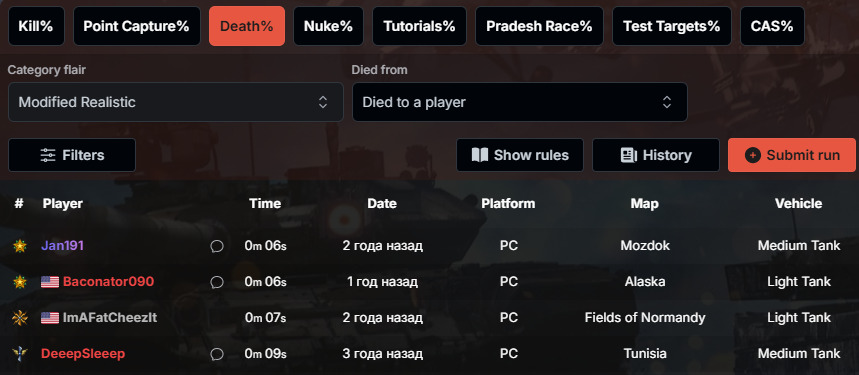Image resolution: width=859 pixels, height=375 pixels.
Task: Click the trophy icon next to ImAFatCheezIt
Action: pos(20,318)
